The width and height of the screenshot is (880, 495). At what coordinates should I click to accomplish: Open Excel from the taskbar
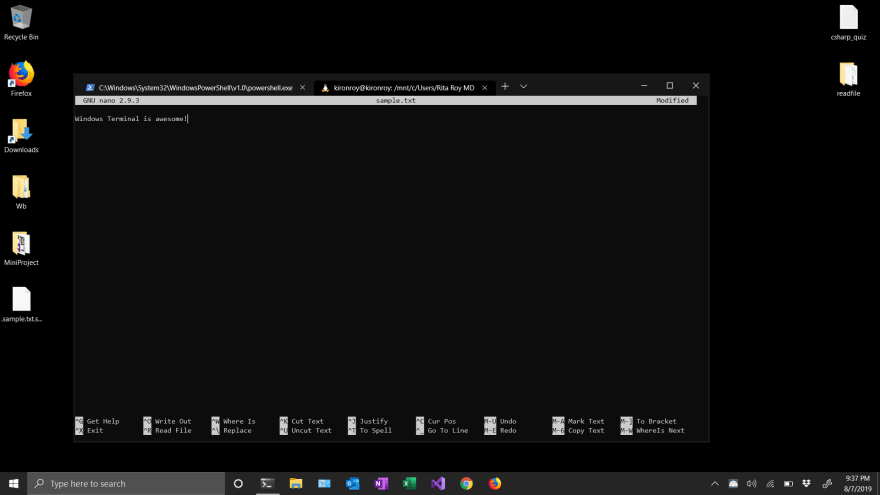[410, 483]
